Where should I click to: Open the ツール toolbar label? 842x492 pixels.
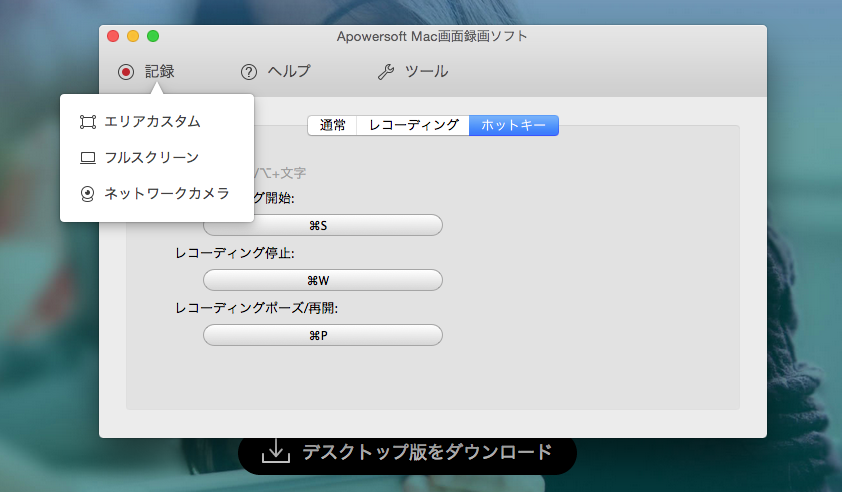pos(426,71)
